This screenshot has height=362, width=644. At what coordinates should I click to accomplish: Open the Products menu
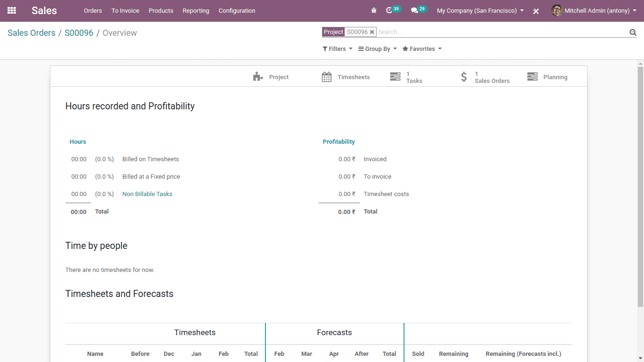tap(161, 10)
